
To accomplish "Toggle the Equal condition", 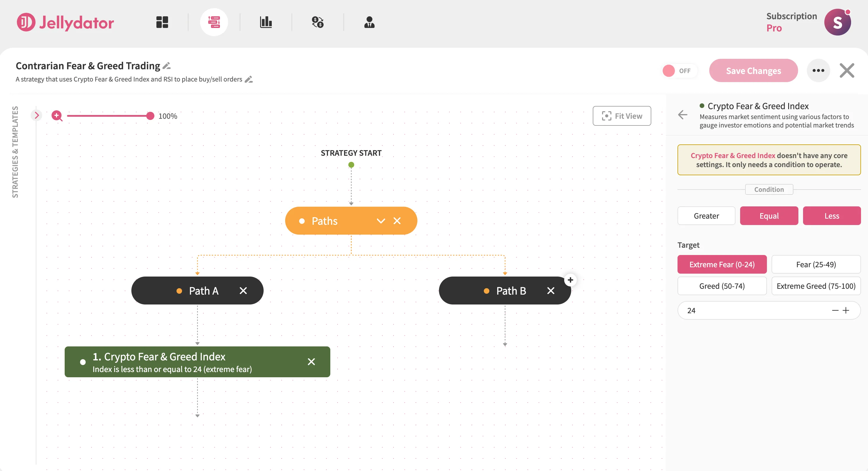I will (769, 216).
